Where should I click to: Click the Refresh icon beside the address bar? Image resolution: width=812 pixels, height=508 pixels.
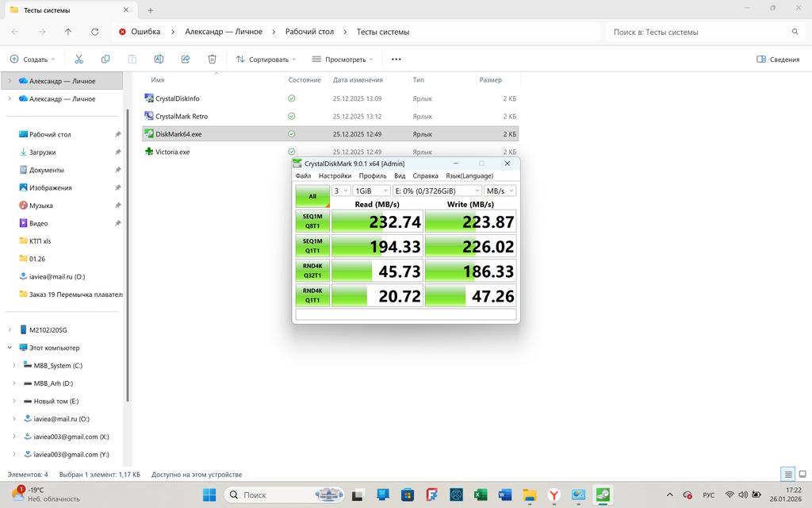click(95, 32)
